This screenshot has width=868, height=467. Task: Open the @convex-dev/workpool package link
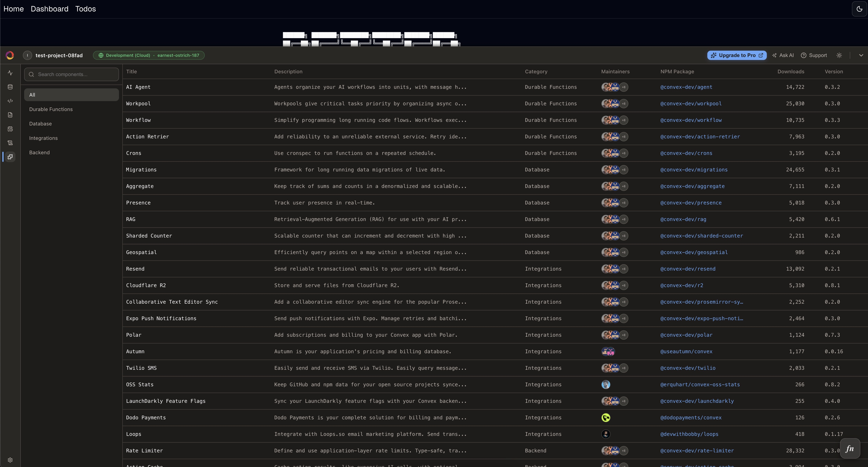coord(691,104)
